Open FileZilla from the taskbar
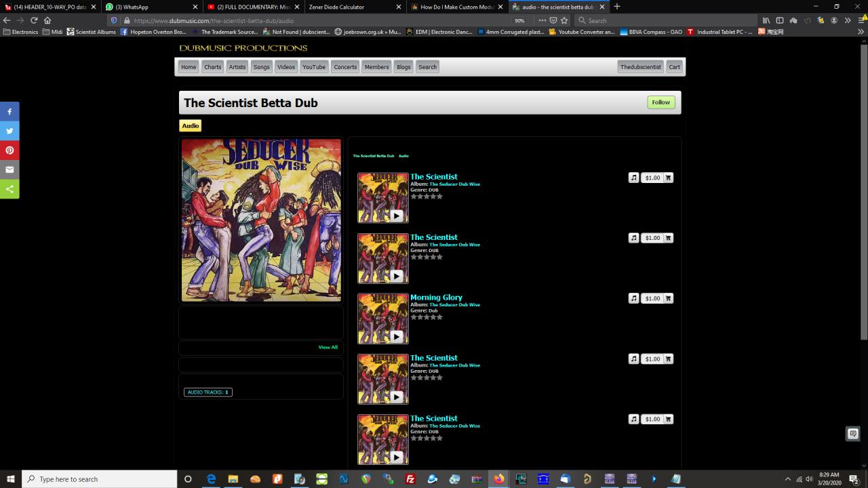 [410, 479]
